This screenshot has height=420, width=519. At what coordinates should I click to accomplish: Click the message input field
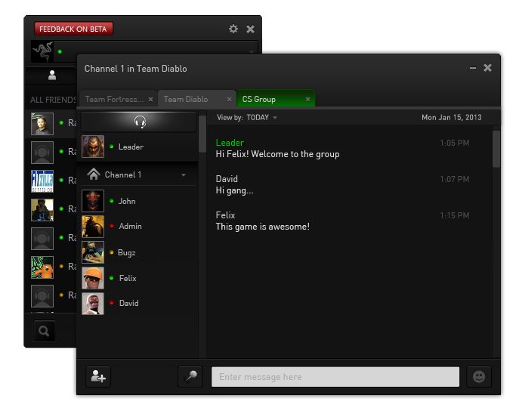point(335,377)
